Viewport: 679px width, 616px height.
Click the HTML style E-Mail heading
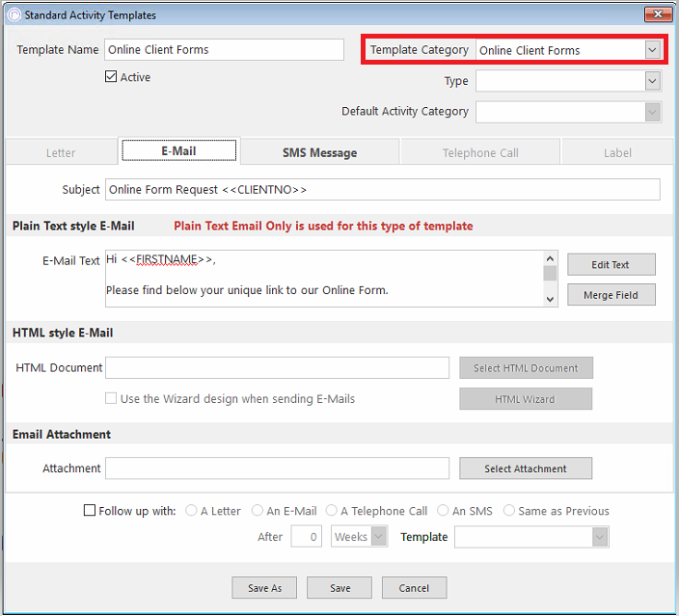coord(63,333)
